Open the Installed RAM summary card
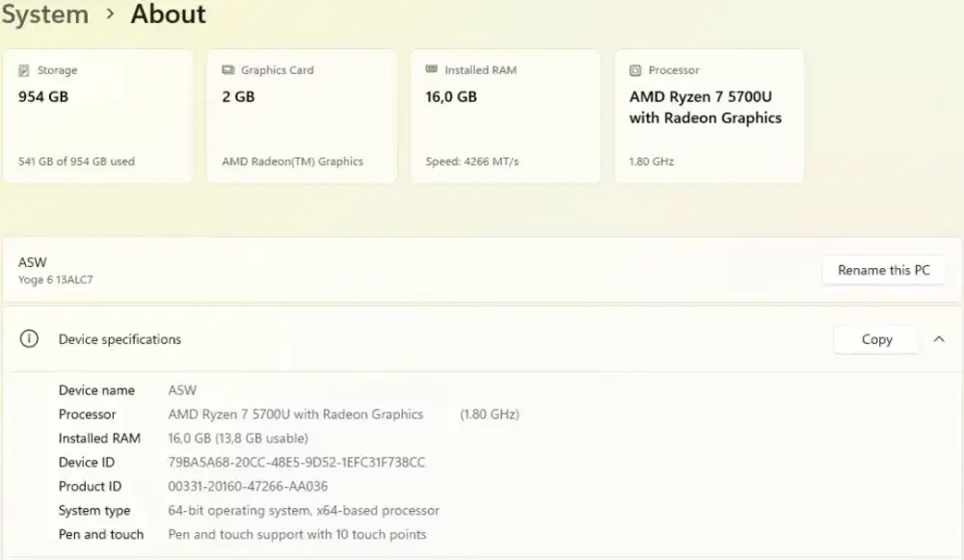 pyautogui.click(x=505, y=116)
